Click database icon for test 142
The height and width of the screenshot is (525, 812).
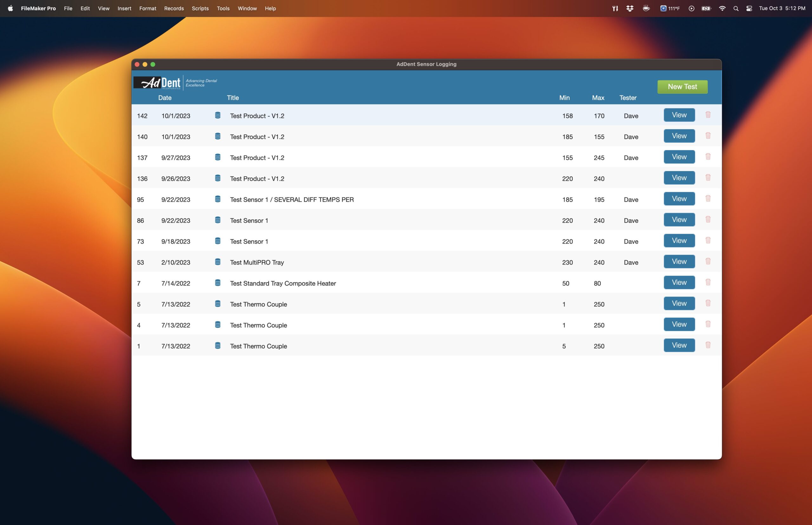(218, 115)
